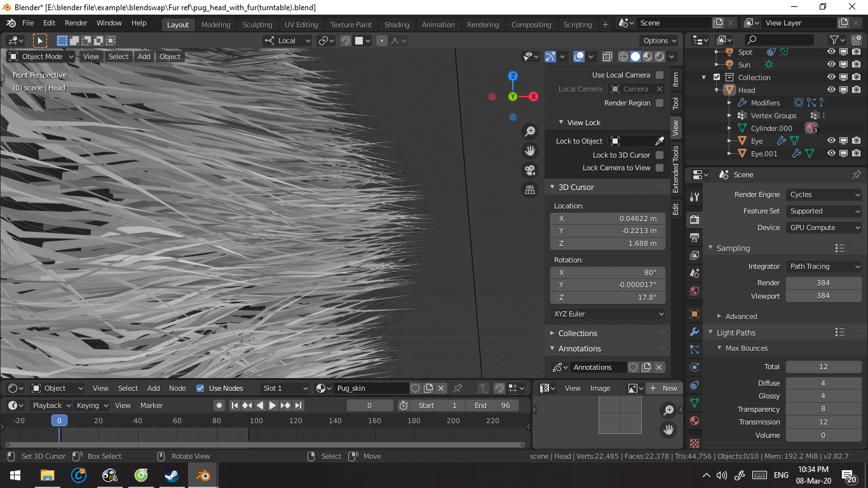
Task: Open File Explorer from the taskbar
Action: point(47,475)
